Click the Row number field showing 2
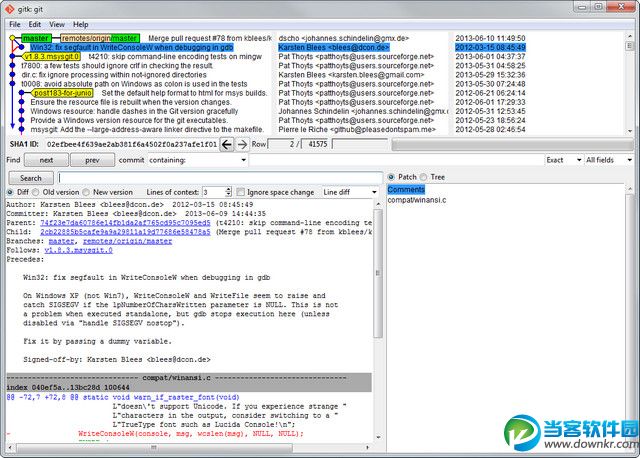The height and width of the screenshot is (458, 640). pos(281,144)
